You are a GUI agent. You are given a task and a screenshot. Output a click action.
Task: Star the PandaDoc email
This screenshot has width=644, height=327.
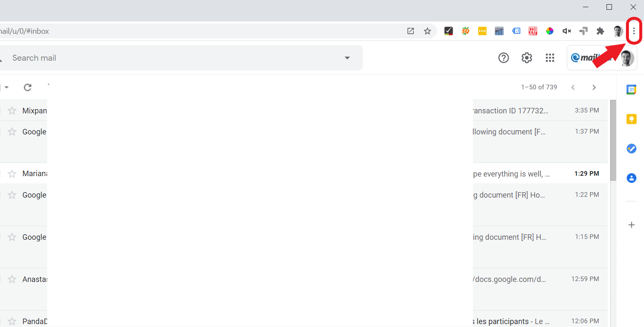[12, 321]
